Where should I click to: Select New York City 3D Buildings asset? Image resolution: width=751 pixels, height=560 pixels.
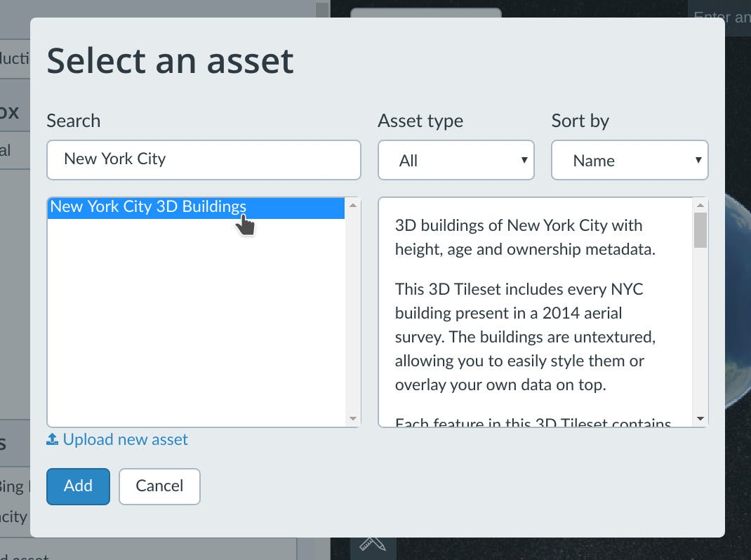pos(148,207)
